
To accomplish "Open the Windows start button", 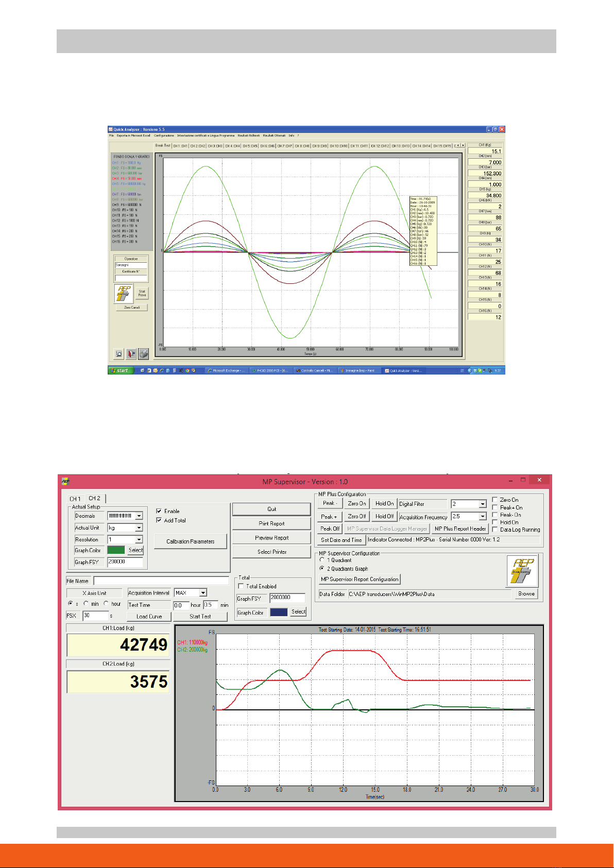I will tap(120, 370).
